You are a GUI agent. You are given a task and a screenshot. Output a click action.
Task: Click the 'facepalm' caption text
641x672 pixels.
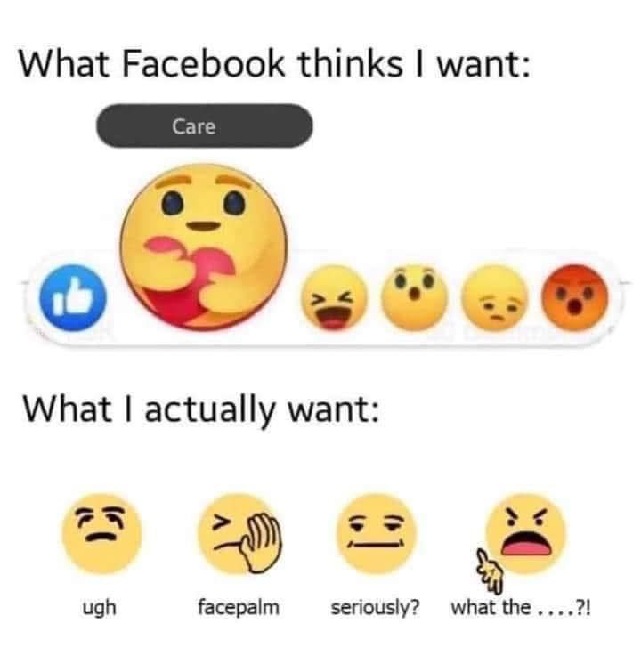click(239, 608)
